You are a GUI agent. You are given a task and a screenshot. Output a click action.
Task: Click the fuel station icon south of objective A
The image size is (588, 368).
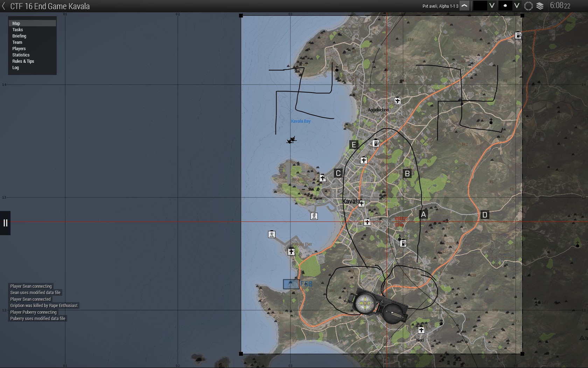pos(403,243)
